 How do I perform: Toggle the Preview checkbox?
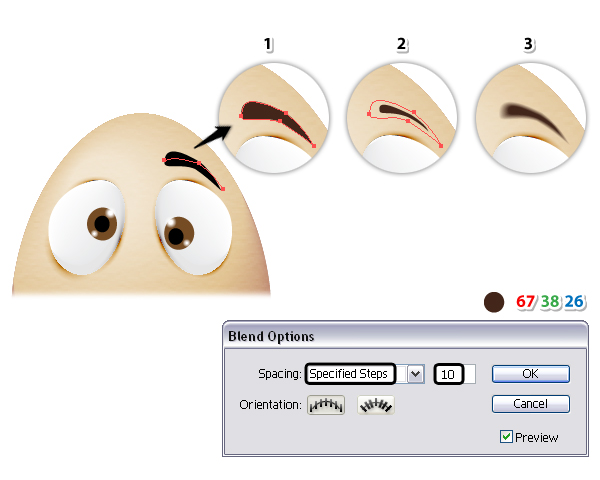506,436
